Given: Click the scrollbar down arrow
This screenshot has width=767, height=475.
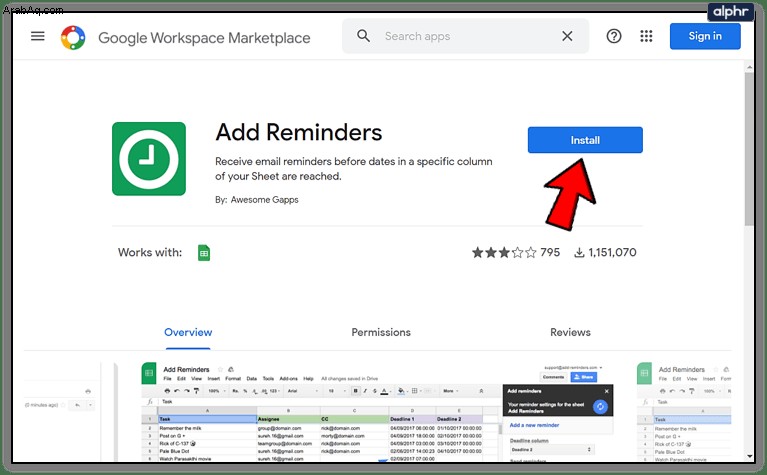Looking at the screenshot, I should coord(750,456).
